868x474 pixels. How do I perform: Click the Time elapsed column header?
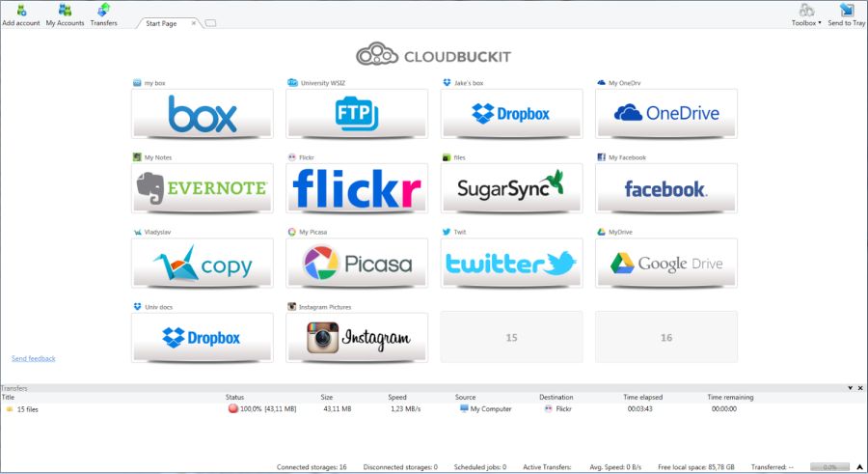tap(642, 397)
